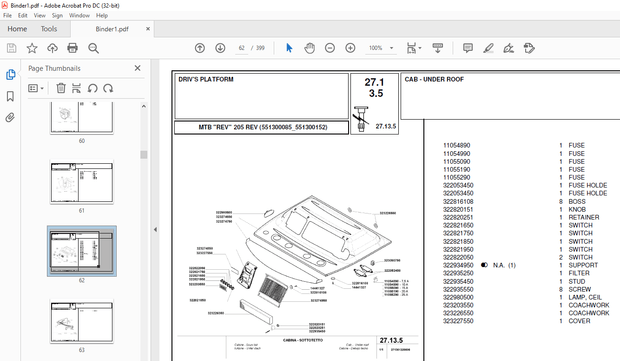Close the Page Thumbnails panel

(x=138, y=68)
